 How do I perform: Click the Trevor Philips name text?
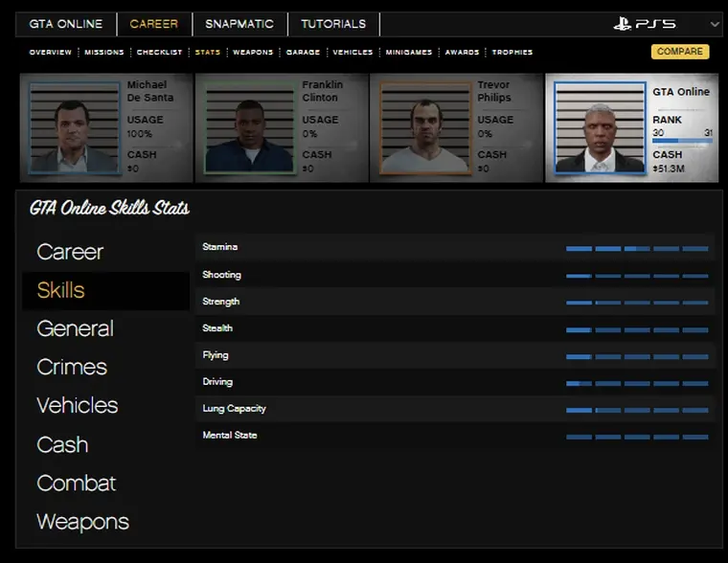click(x=494, y=91)
